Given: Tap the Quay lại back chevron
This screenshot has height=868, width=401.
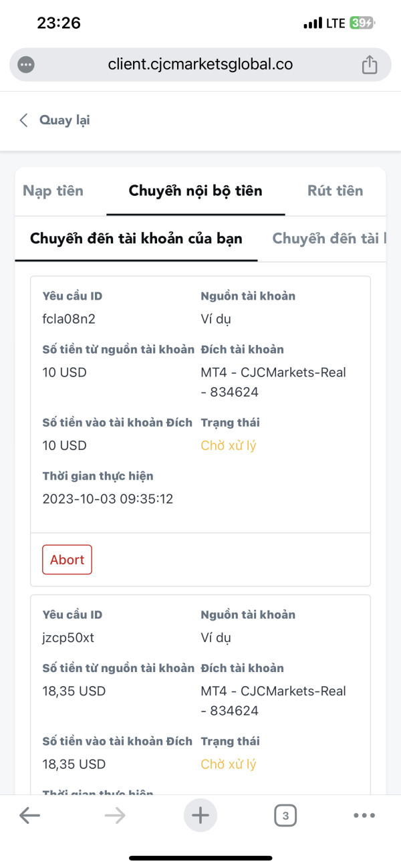Looking at the screenshot, I should tap(24, 120).
